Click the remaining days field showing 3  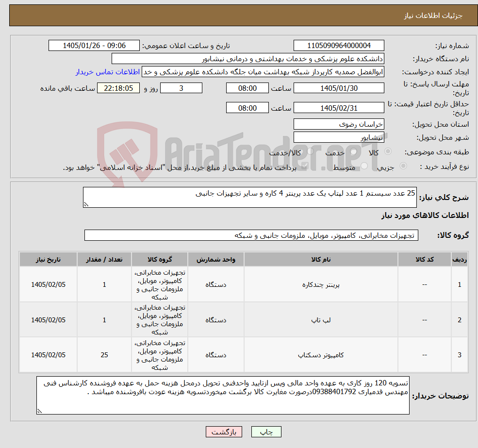(181, 88)
